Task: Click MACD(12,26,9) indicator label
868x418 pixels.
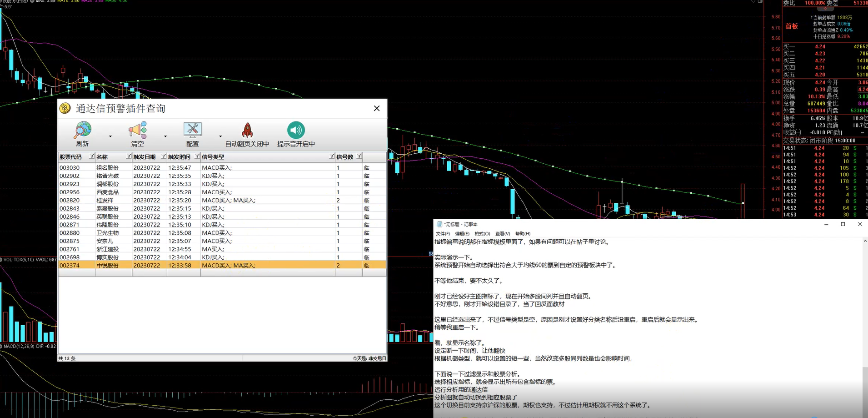Action: click(18, 347)
